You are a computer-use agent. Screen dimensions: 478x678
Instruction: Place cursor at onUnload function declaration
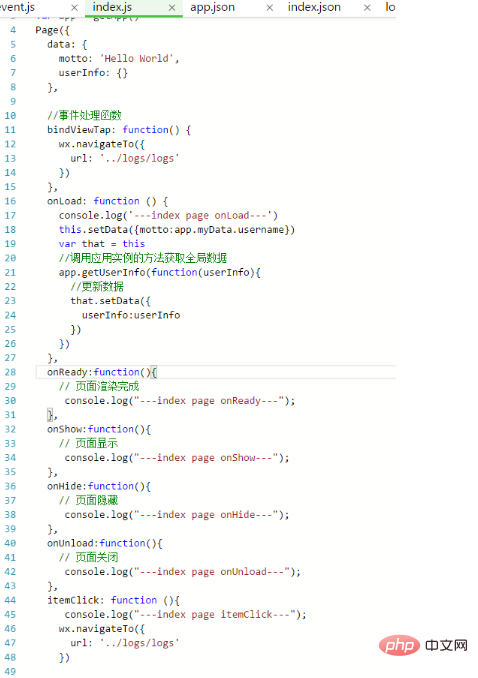click(x=105, y=544)
